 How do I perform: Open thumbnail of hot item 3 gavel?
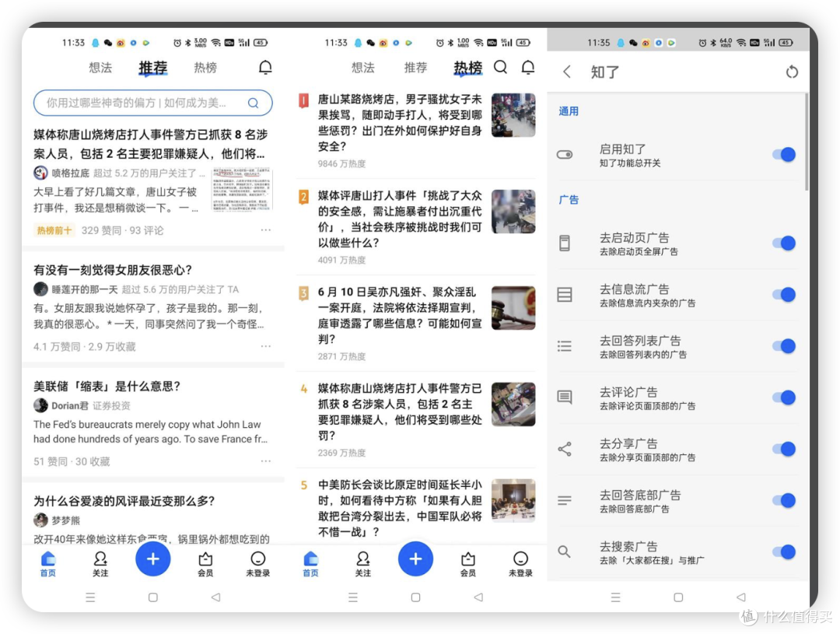[513, 307]
